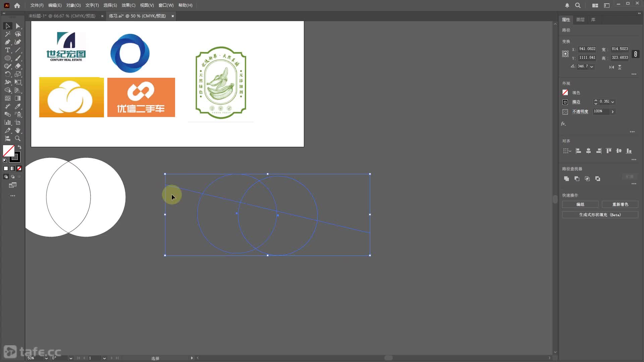Choose the Artboard tool
The height and width of the screenshot is (362, 644).
[18, 122]
